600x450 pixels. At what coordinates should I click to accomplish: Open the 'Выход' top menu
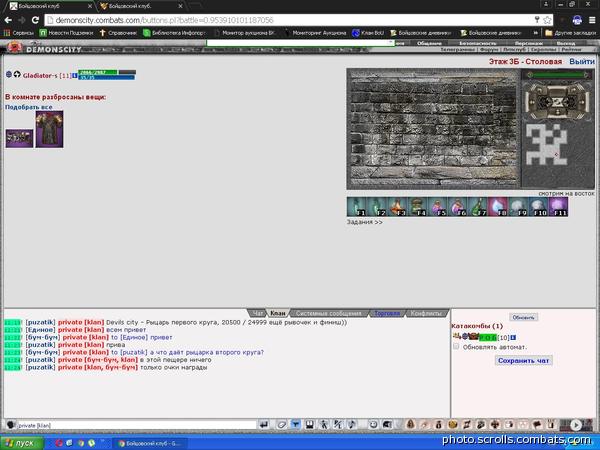tap(566, 43)
